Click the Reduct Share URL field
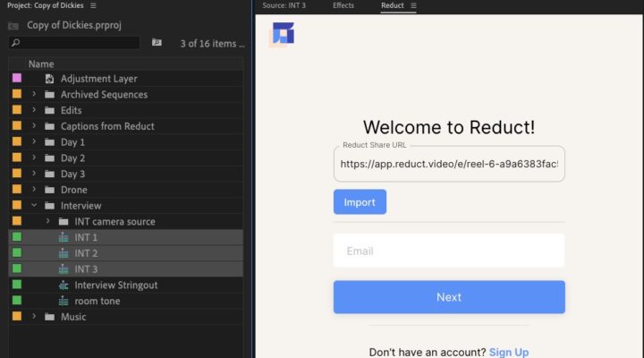Viewport: 644px width, 358px height. 449,164
